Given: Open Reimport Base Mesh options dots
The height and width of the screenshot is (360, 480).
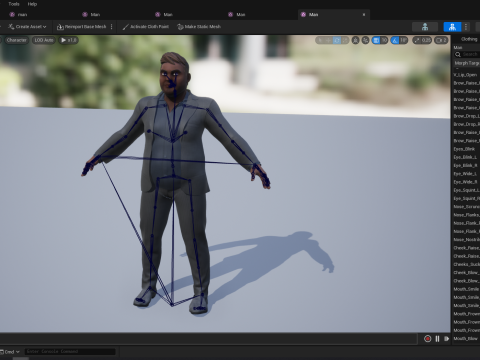Looking at the screenshot, I should 112,27.
